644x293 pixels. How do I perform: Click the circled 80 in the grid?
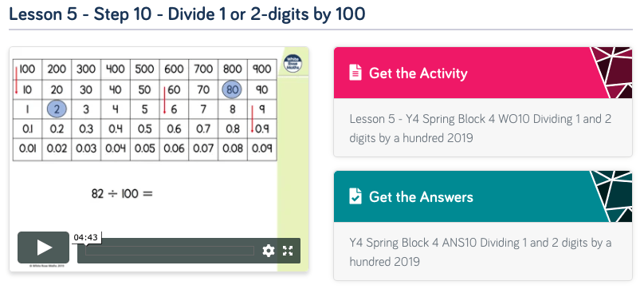(x=232, y=89)
